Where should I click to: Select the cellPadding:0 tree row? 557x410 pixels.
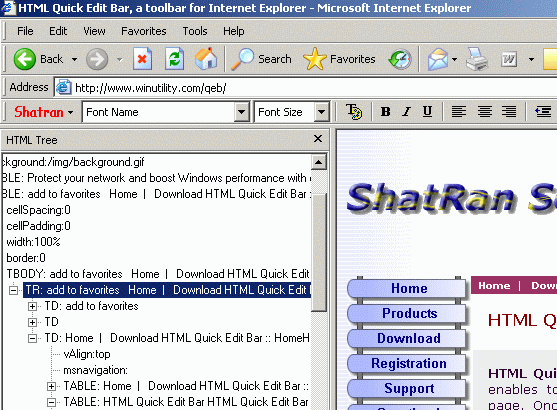tap(38, 226)
